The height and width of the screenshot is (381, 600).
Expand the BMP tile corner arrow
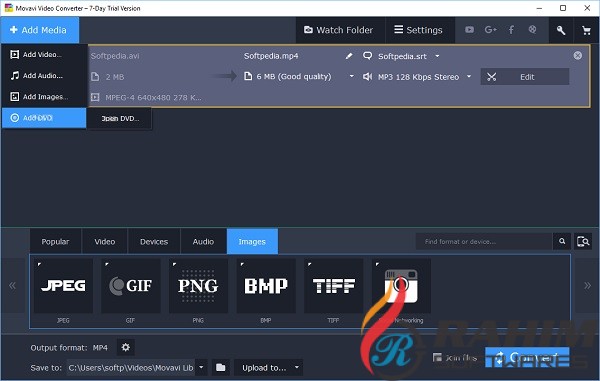[x=242, y=264]
